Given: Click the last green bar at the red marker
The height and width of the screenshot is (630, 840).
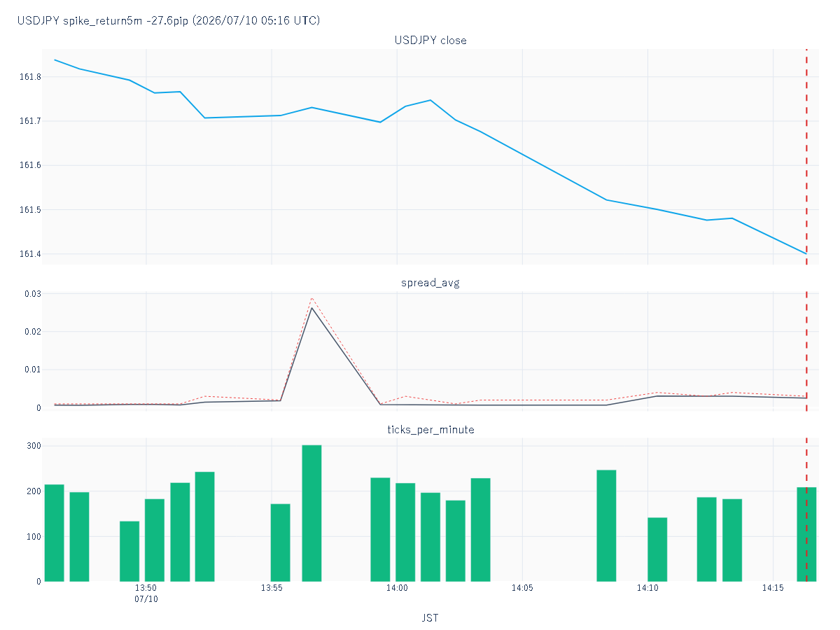Looking at the screenshot, I should tap(806, 534).
